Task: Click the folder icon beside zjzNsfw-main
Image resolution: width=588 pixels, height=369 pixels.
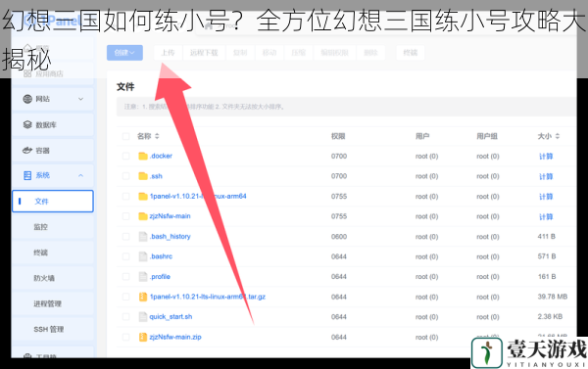Action: (143, 216)
